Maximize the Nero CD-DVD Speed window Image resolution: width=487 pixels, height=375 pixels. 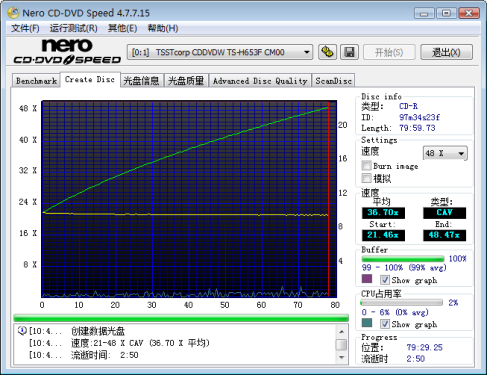(x=446, y=13)
